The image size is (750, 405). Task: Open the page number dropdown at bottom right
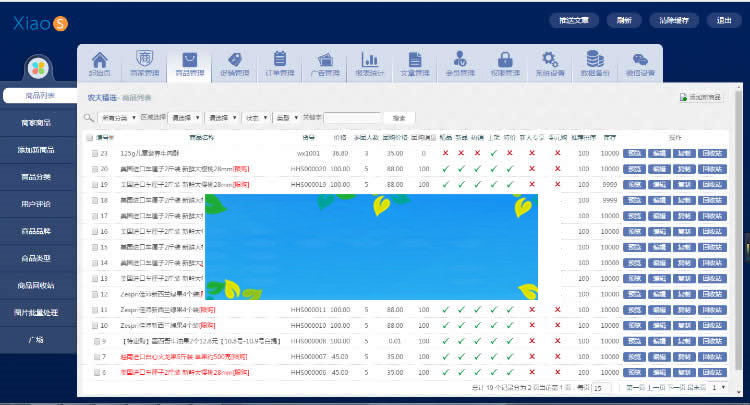pos(724,386)
